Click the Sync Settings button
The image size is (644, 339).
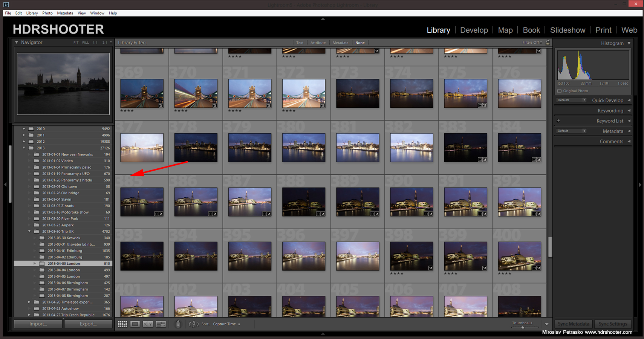pyautogui.click(x=613, y=324)
